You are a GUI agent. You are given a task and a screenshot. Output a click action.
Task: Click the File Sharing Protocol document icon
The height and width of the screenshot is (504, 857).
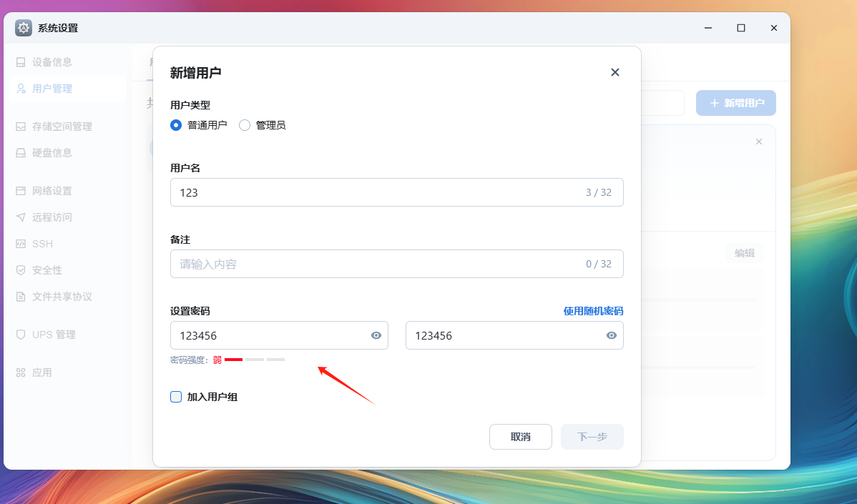(21, 297)
